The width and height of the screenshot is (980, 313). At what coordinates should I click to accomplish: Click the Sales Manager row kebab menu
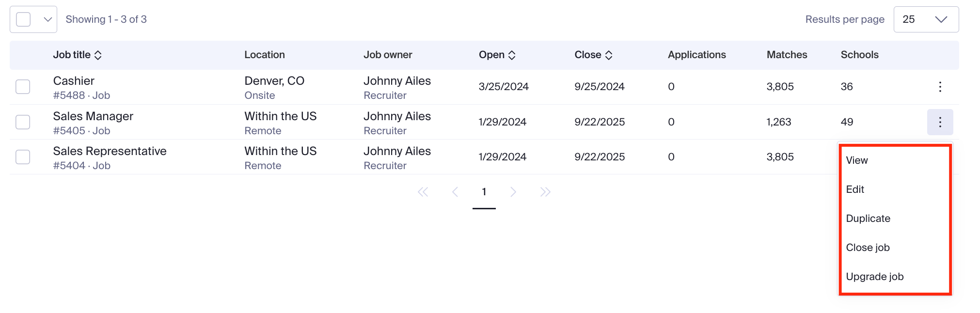coord(940,122)
